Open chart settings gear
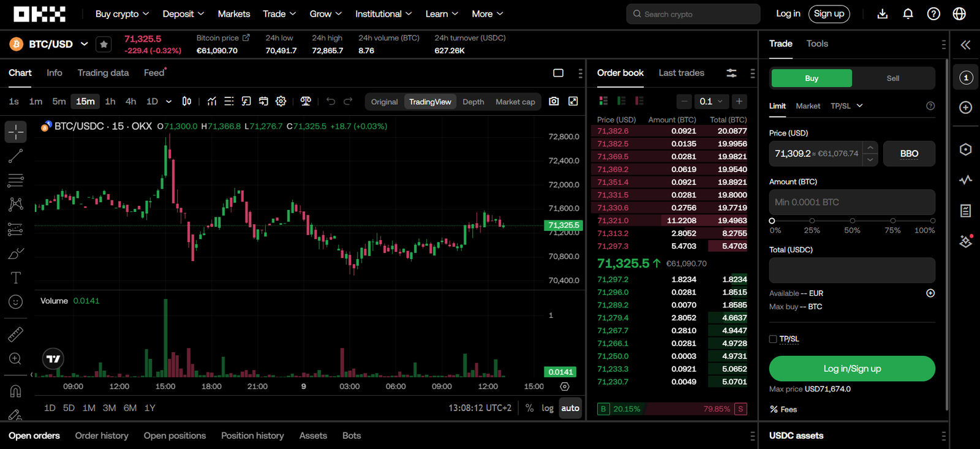This screenshot has height=449, width=980. [x=281, y=101]
